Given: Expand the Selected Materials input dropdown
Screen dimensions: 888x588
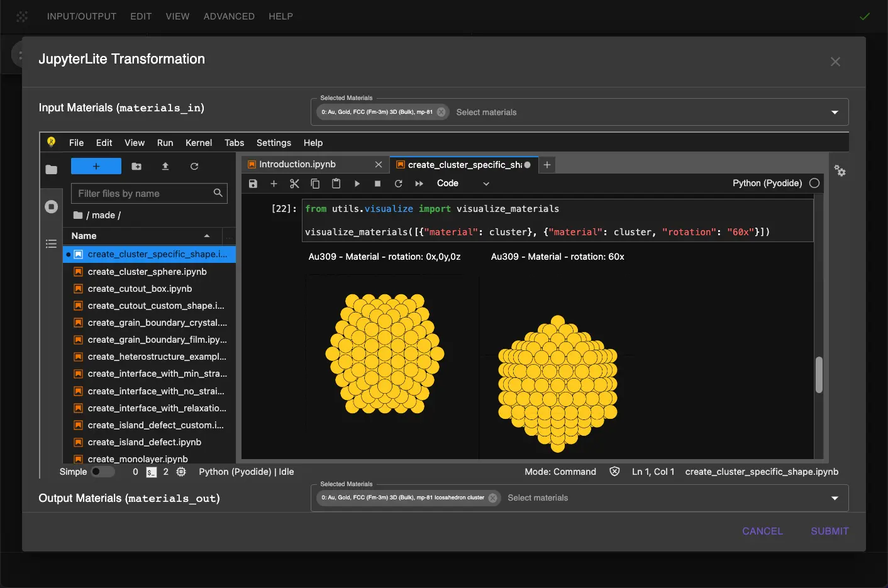Looking at the screenshot, I should (x=835, y=111).
